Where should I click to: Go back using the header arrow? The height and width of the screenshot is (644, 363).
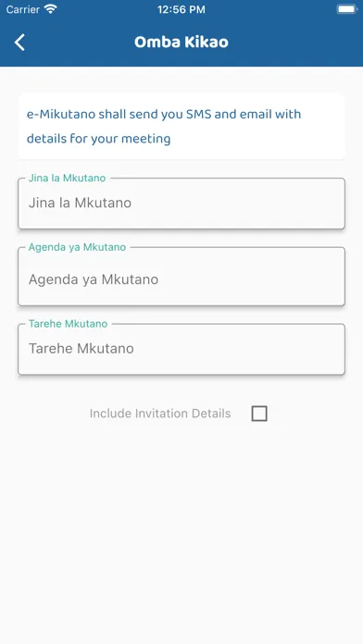tap(19, 43)
